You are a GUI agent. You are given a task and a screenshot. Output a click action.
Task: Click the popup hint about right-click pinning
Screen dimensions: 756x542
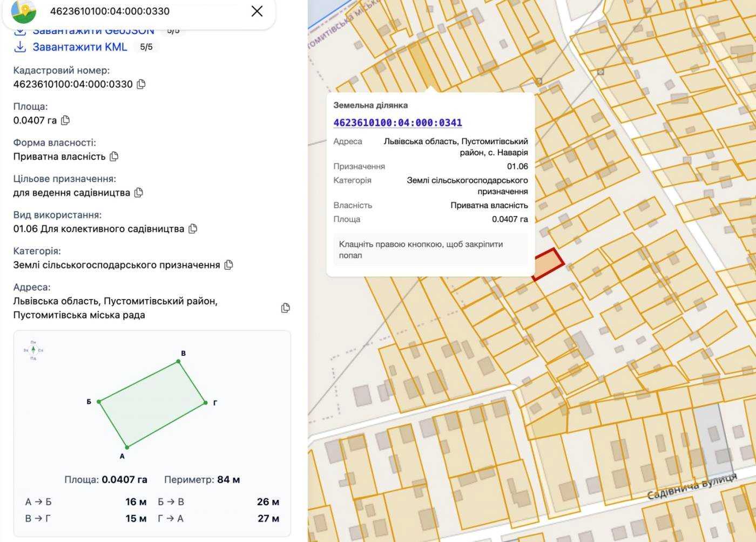click(430, 250)
